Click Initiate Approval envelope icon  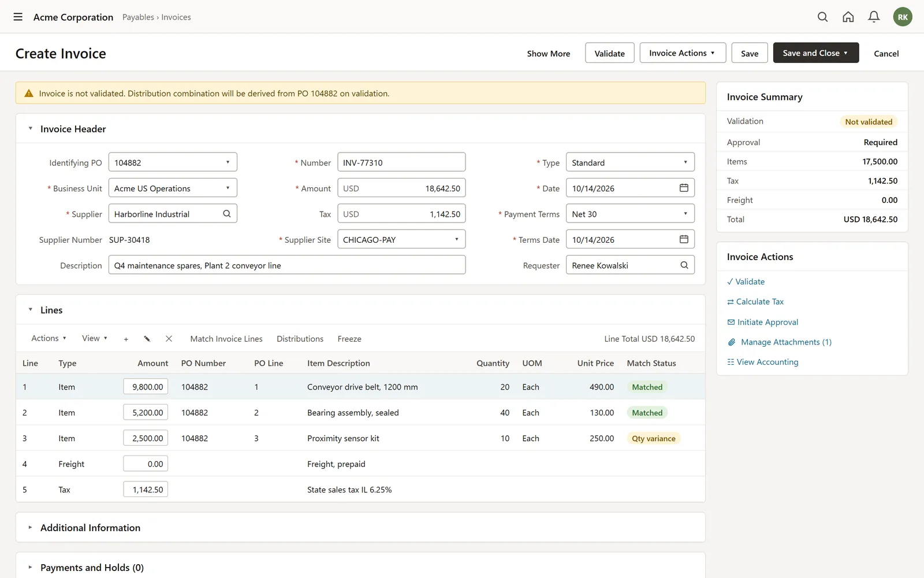pyautogui.click(x=731, y=322)
